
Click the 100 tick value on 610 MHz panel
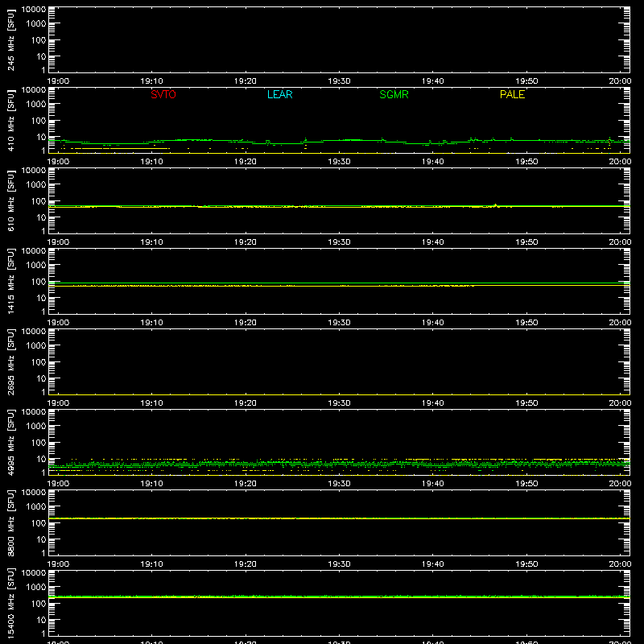pyautogui.click(x=39, y=201)
